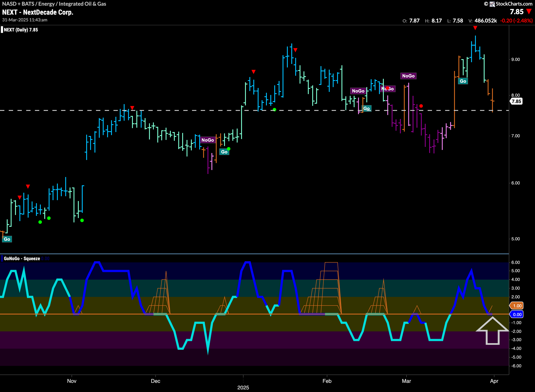
Task: Click the Mar label on date axis
Action: click(x=406, y=381)
